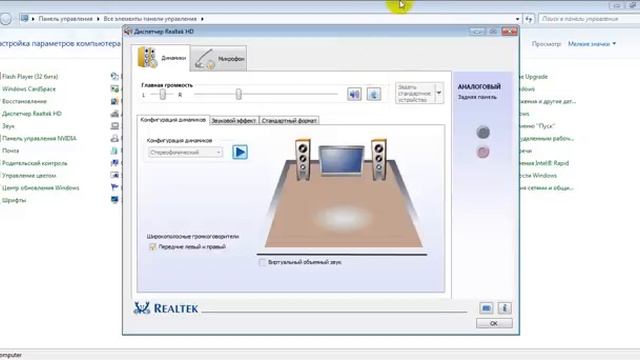Click the icon button next to mute
Image resolution: width=640 pixels, height=360 pixels.
pos(373,94)
